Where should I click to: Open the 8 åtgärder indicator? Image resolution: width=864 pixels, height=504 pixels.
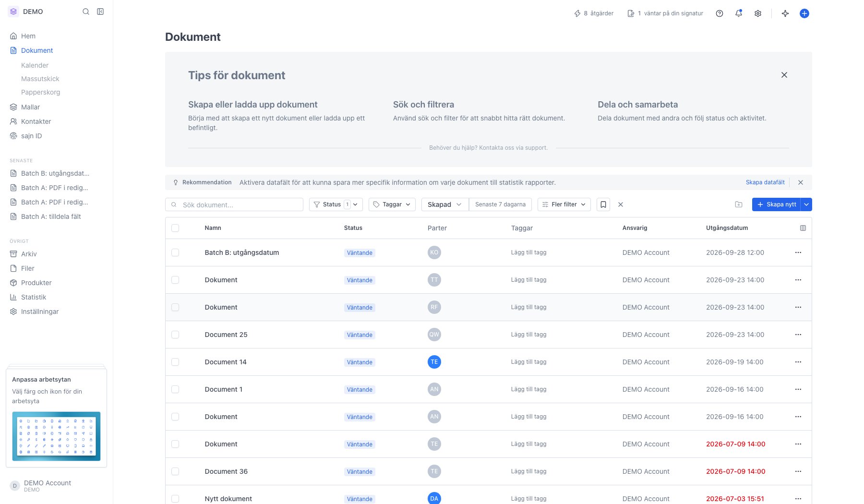click(594, 13)
